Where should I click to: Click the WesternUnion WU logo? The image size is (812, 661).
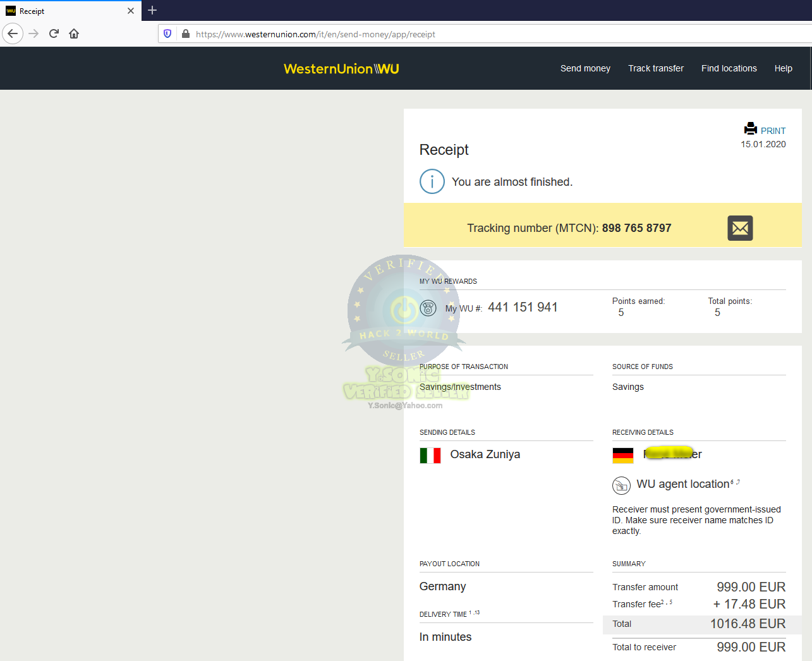point(341,69)
